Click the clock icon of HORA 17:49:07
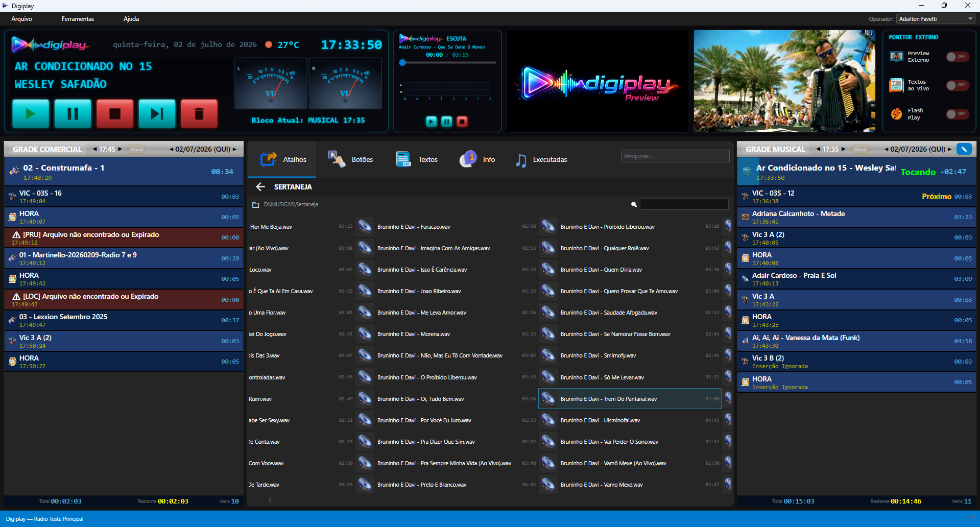Screen dimensions: 980x527 [12, 217]
